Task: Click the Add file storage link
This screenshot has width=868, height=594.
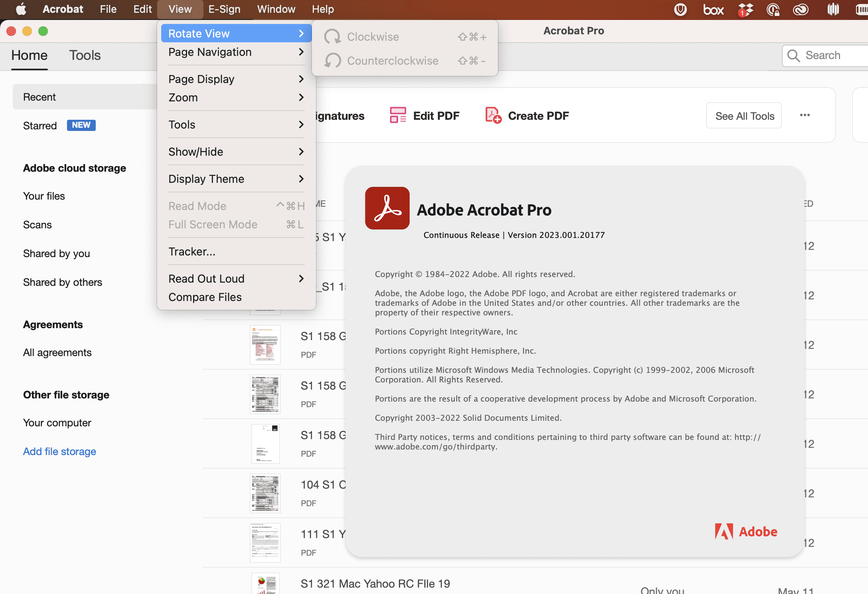Action: click(59, 451)
